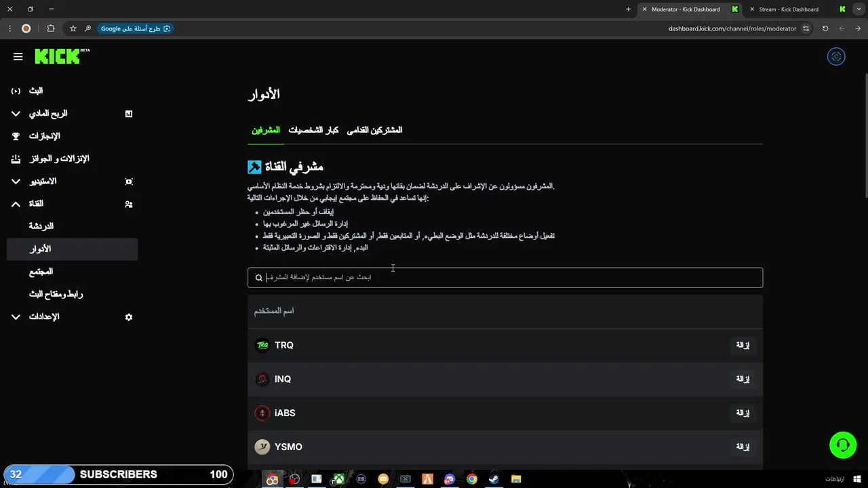Click the dashboard.kick.com URL in address bar
The image size is (868, 488).
point(732,28)
